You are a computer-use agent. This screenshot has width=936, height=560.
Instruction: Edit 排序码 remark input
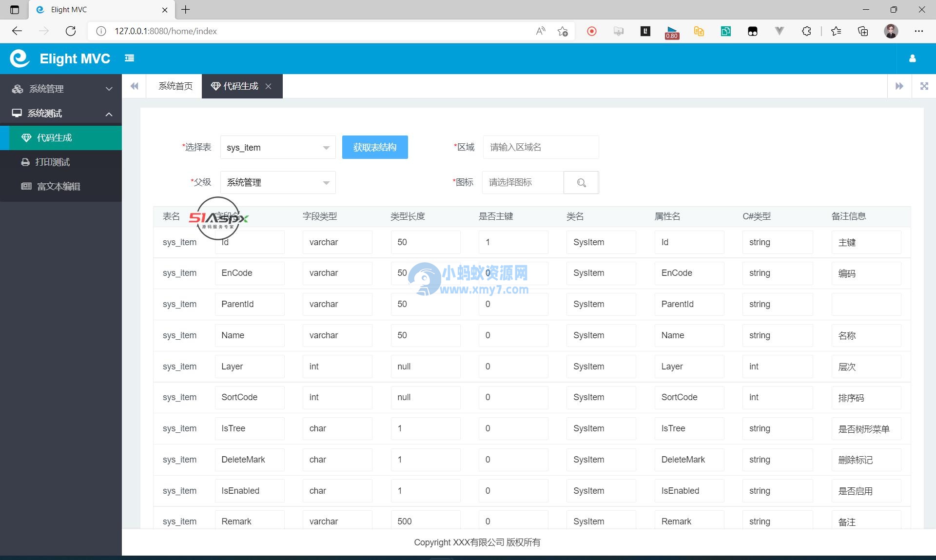pos(866,397)
